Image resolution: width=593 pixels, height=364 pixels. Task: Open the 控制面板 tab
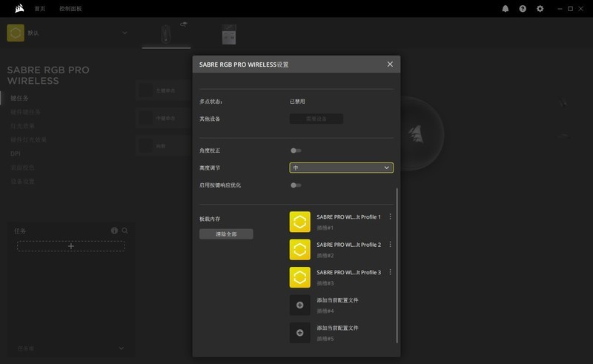click(x=70, y=9)
